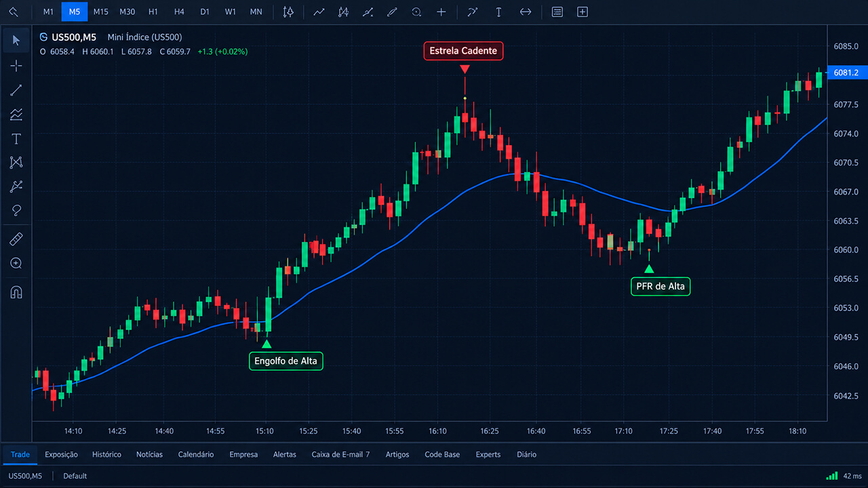Open the Notícias tab
Image resolution: width=868 pixels, height=488 pixels.
(x=149, y=455)
